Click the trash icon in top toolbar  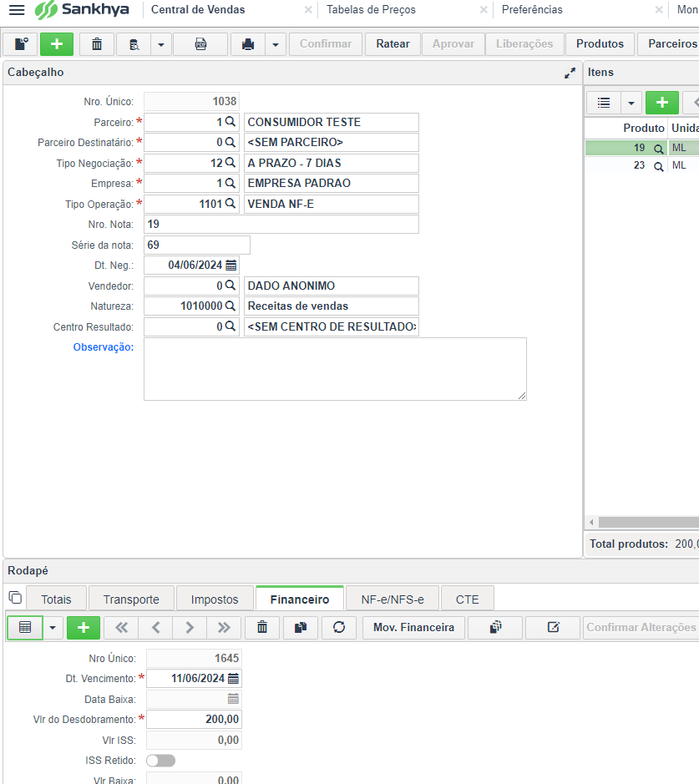(x=97, y=44)
